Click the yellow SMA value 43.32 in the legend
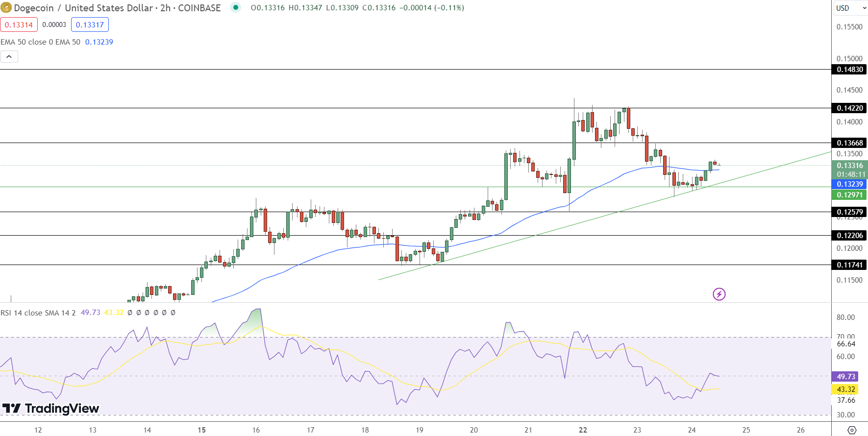868x436 pixels. (114, 313)
